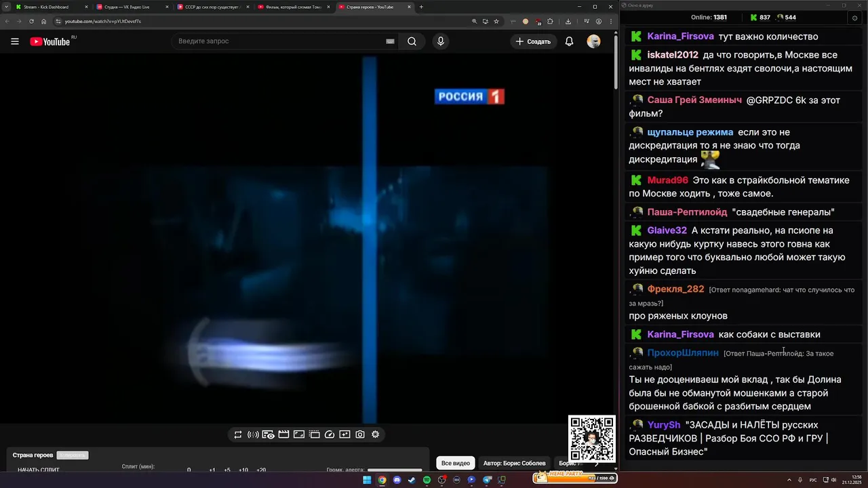Viewport: 868px width, 488px height.
Task: Click the list-with-eye icon in player toolbar
Action: [x=269, y=434]
